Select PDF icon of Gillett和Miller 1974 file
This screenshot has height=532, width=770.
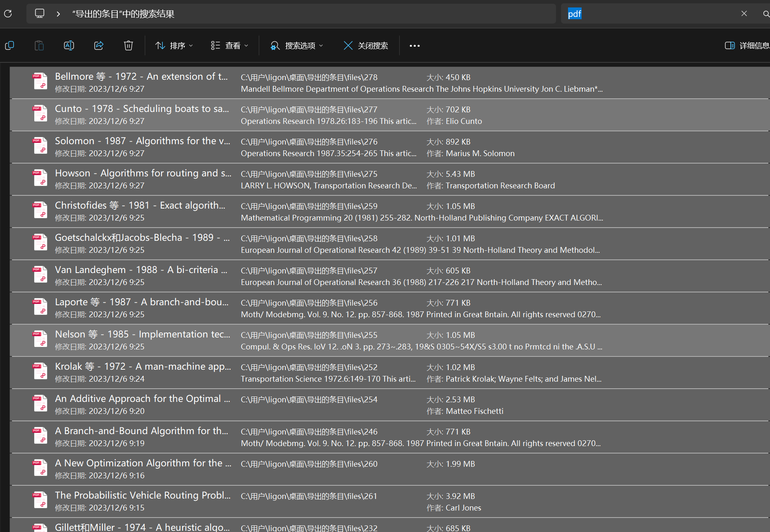click(x=40, y=528)
